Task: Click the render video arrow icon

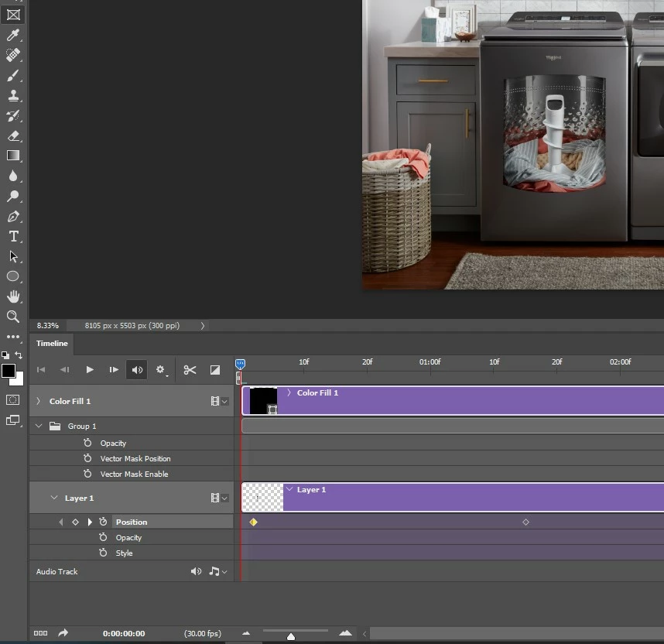Action: pos(63,633)
